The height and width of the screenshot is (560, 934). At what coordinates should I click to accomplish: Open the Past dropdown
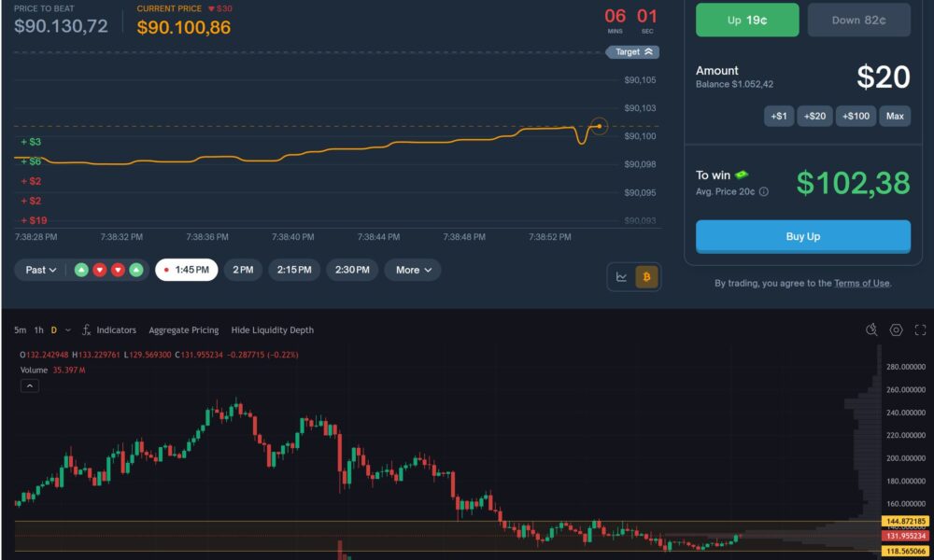click(x=40, y=270)
